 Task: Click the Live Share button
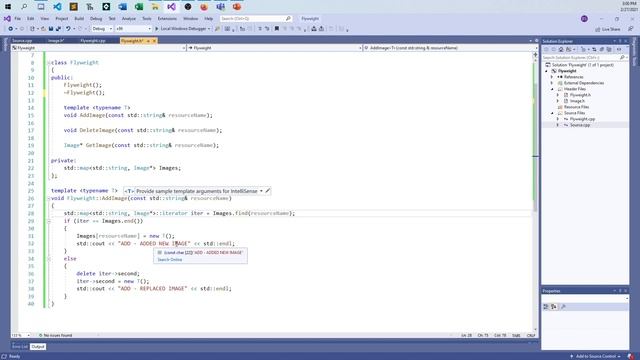608,29
